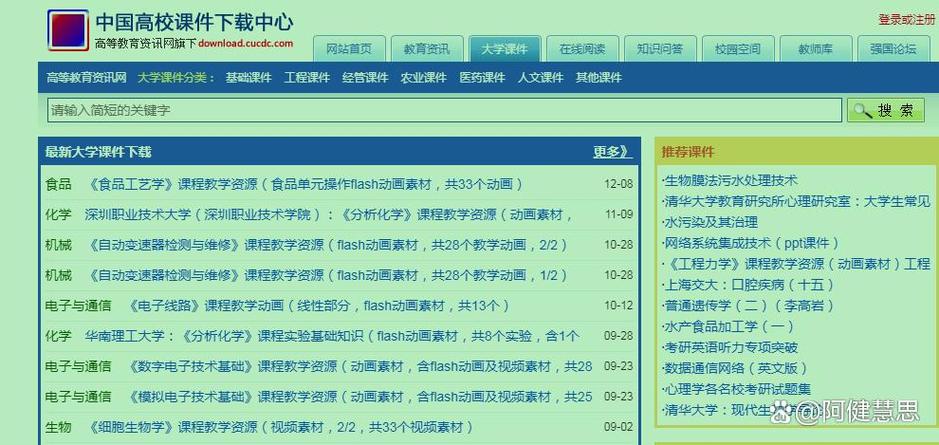Open the 在线阅读 tab
Image resolution: width=939 pixels, height=445 pixels.
point(582,49)
